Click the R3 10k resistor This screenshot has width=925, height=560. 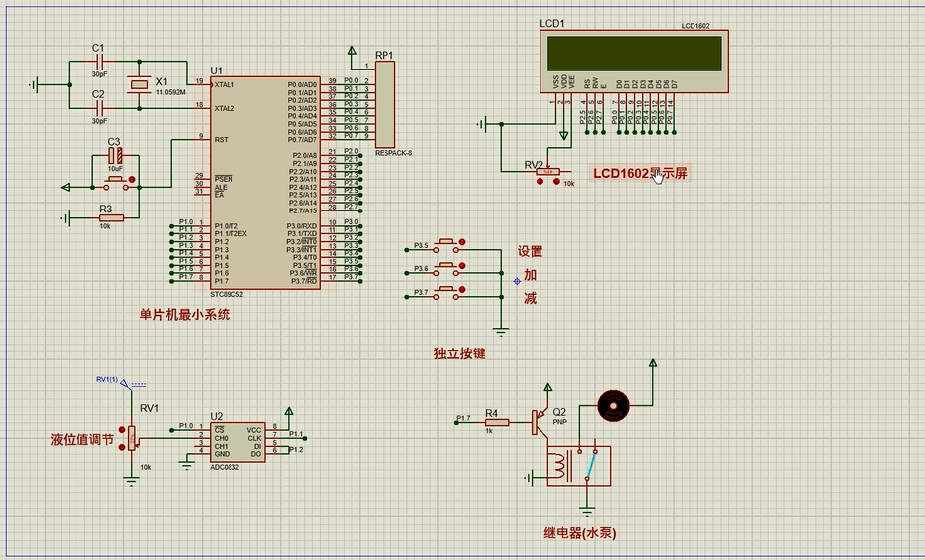111,217
